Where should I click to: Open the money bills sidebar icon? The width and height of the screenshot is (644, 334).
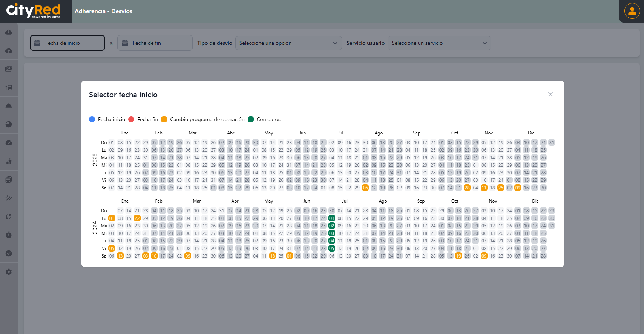9,69
